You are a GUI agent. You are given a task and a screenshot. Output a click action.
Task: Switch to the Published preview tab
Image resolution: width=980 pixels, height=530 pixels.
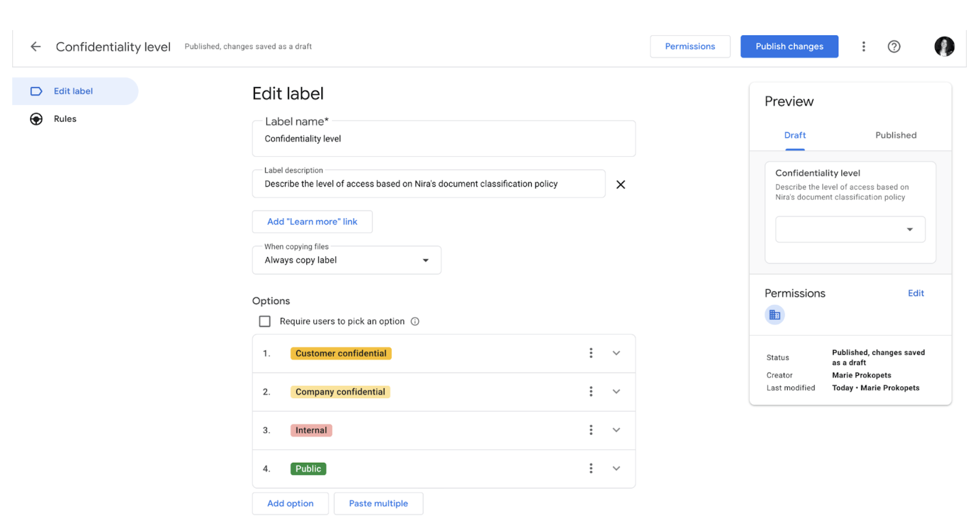[895, 135]
